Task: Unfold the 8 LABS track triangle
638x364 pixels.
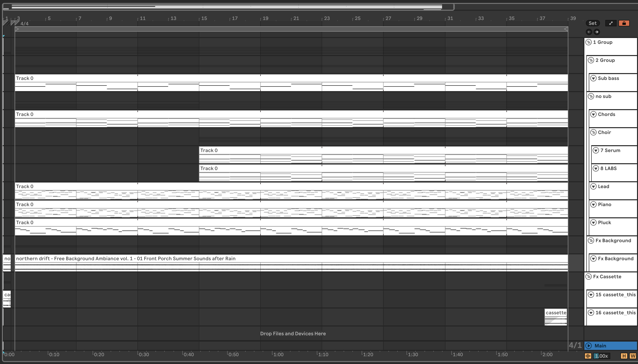Action: (596, 168)
